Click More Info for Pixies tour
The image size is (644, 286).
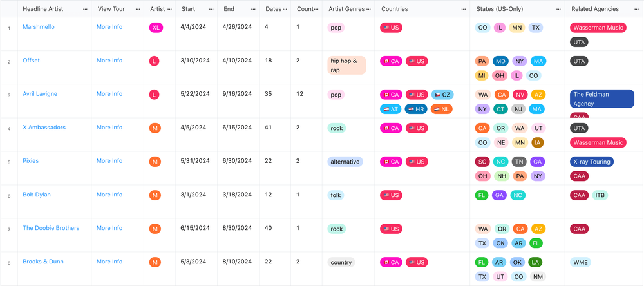point(109,161)
